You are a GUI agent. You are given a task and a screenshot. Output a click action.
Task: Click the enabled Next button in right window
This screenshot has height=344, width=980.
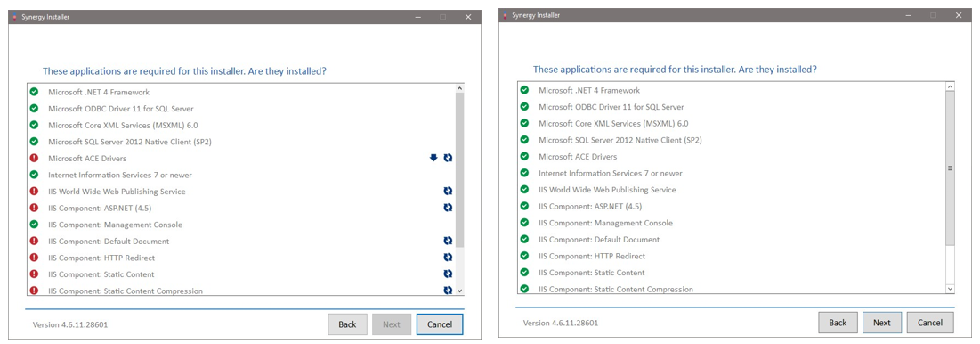(882, 323)
